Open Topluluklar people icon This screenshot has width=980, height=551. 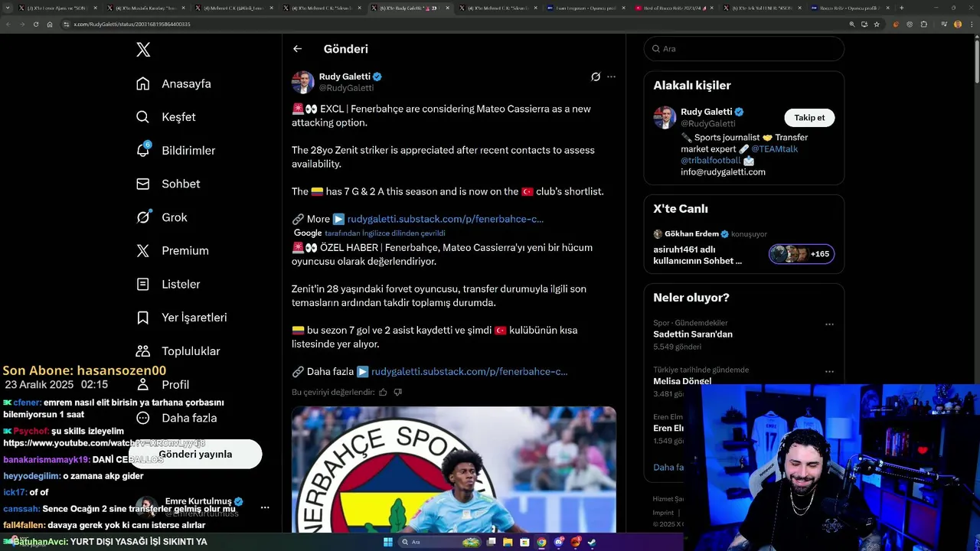(x=143, y=351)
